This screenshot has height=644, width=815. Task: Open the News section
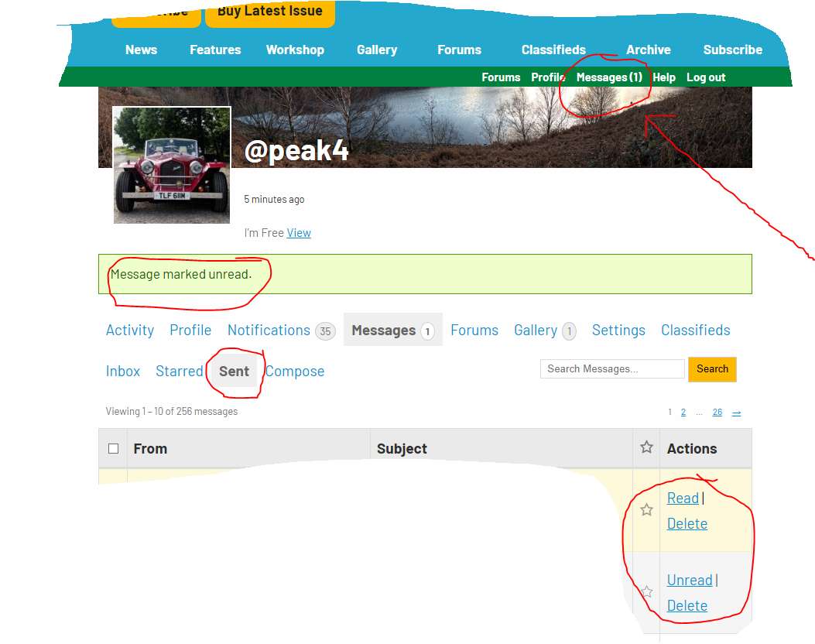[x=141, y=50]
